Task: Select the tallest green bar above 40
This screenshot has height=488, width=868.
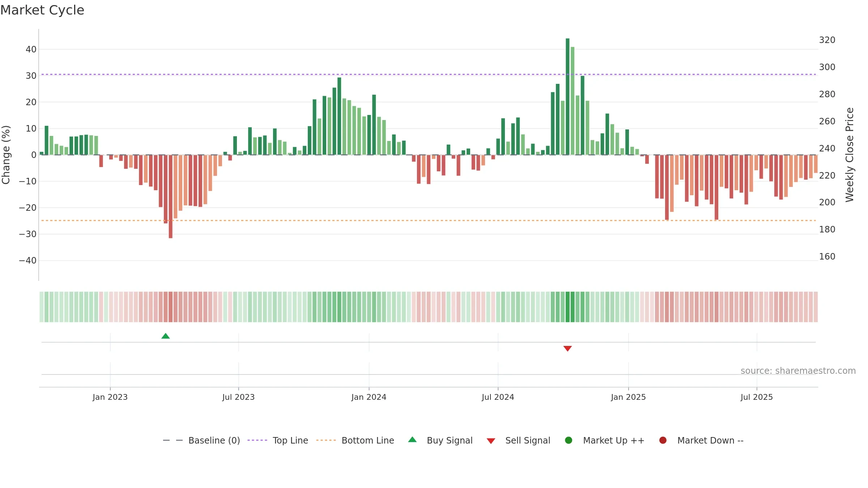Action: point(567,97)
